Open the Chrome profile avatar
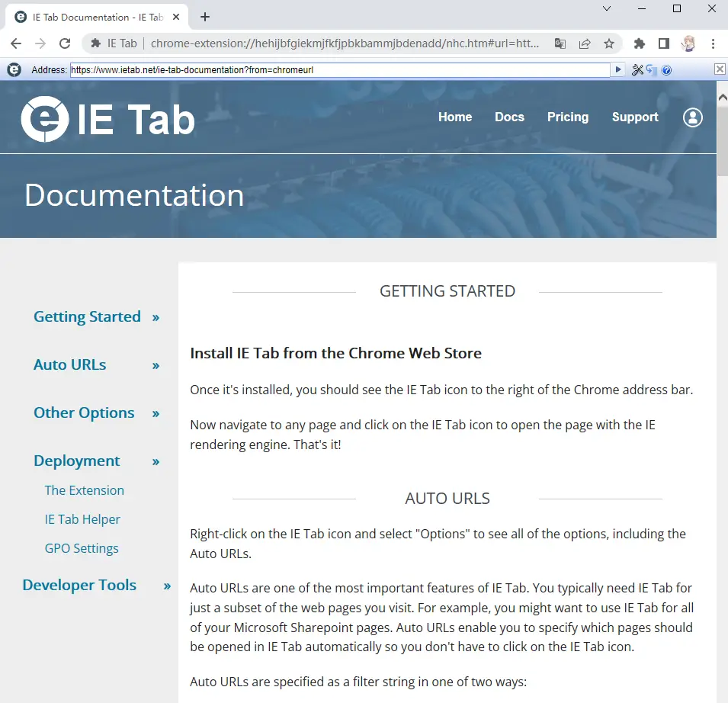728x703 pixels. pos(688,43)
